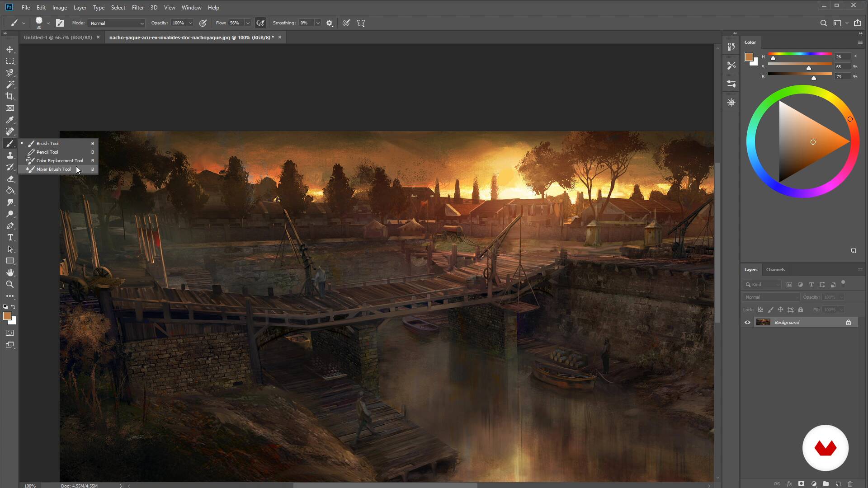Click the Share image icon

[x=857, y=23]
